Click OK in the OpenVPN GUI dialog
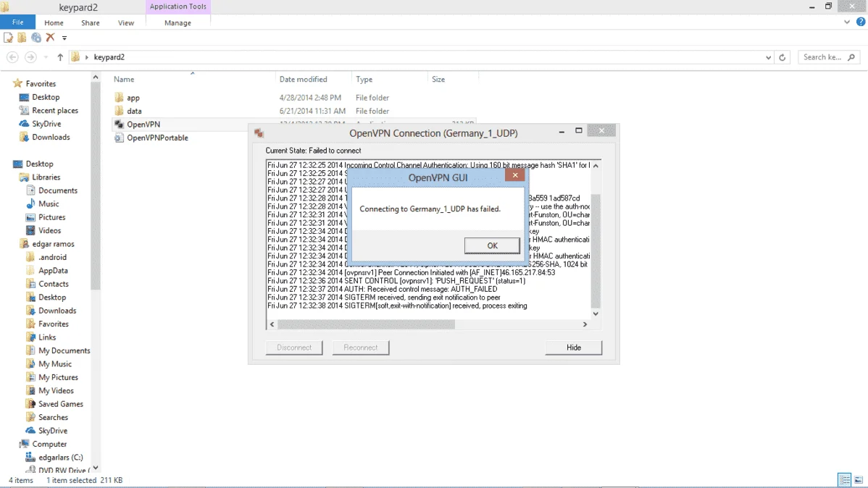 491,245
